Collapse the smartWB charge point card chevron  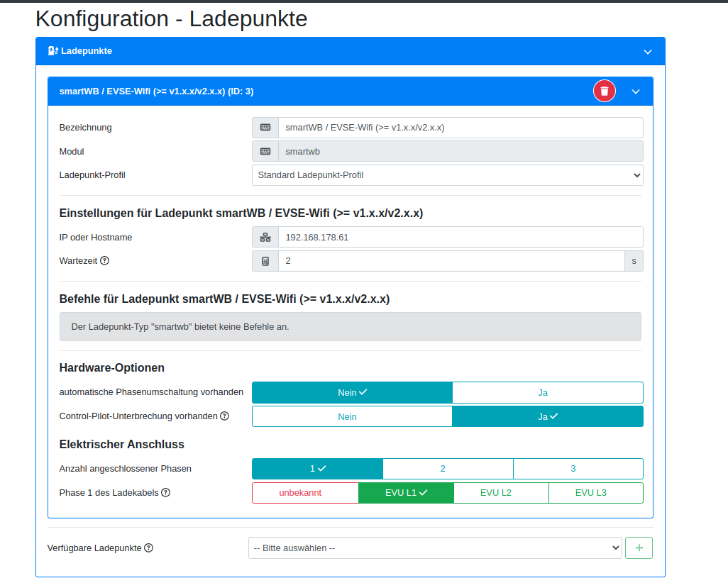coord(636,91)
